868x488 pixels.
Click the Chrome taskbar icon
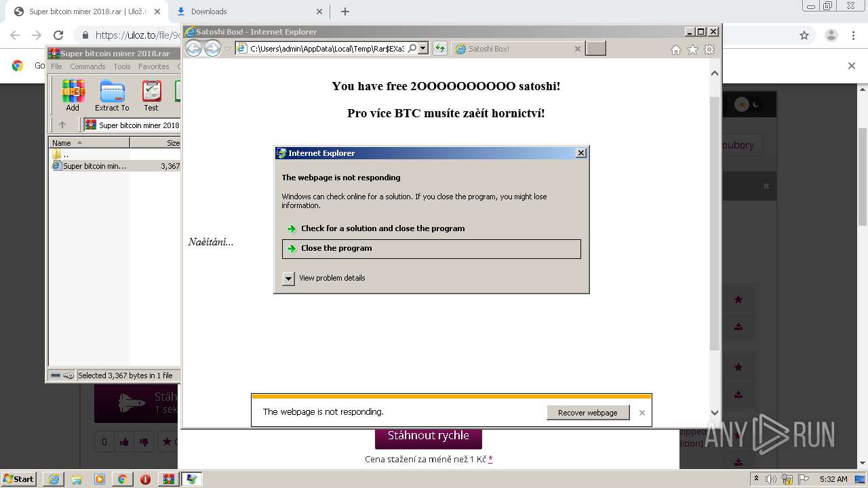pyautogui.click(x=122, y=479)
